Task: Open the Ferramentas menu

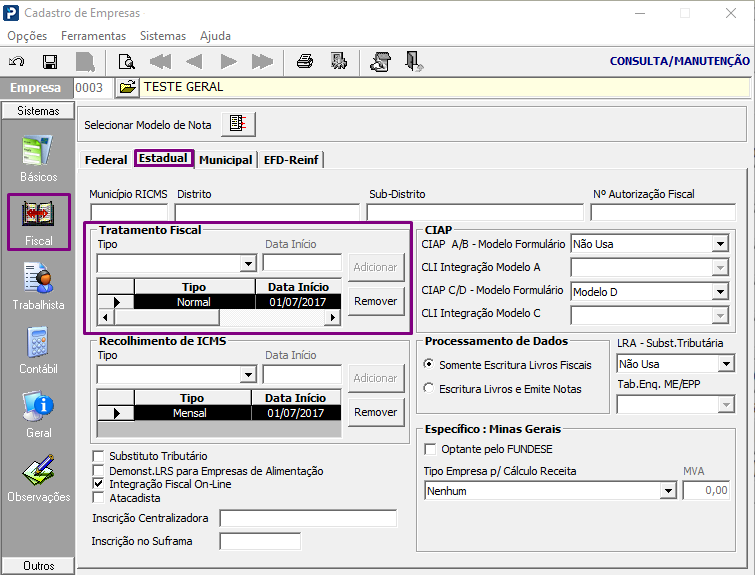Action: tap(93, 36)
